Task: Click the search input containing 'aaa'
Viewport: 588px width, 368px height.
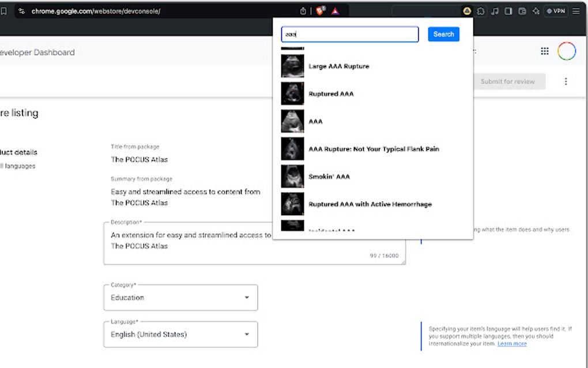Action: (349, 34)
